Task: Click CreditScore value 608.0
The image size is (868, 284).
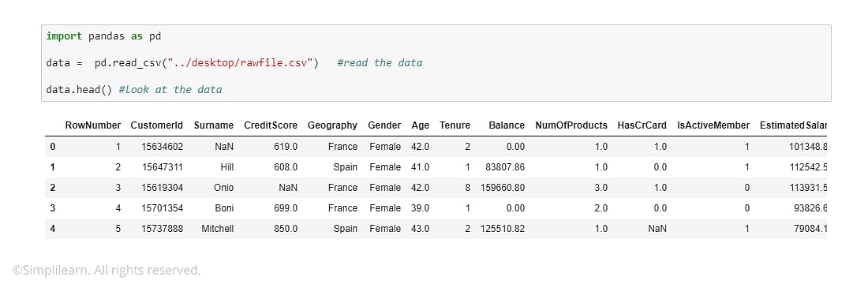Action: 286,167
